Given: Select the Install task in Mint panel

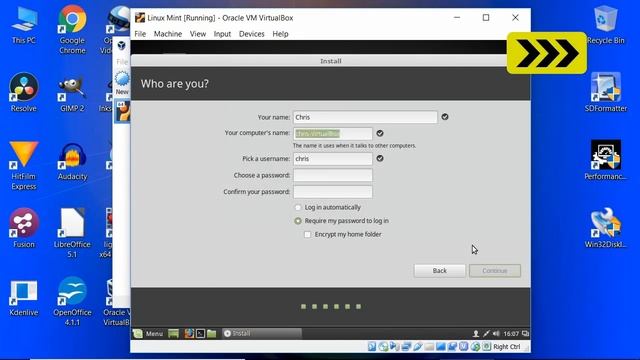Looking at the screenshot, I should pyautogui.click(x=261, y=333).
